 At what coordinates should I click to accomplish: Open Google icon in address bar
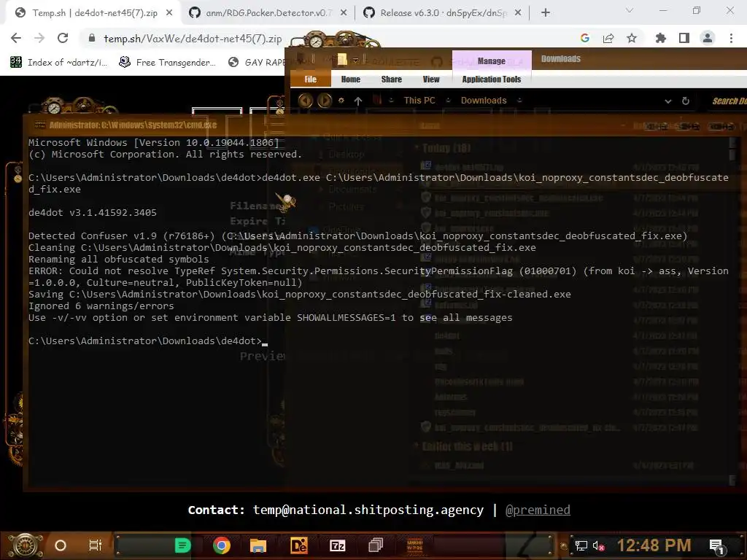click(x=585, y=38)
